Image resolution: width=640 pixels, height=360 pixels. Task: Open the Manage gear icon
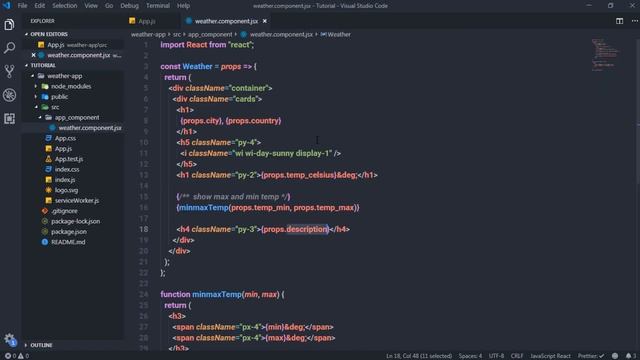(9, 338)
